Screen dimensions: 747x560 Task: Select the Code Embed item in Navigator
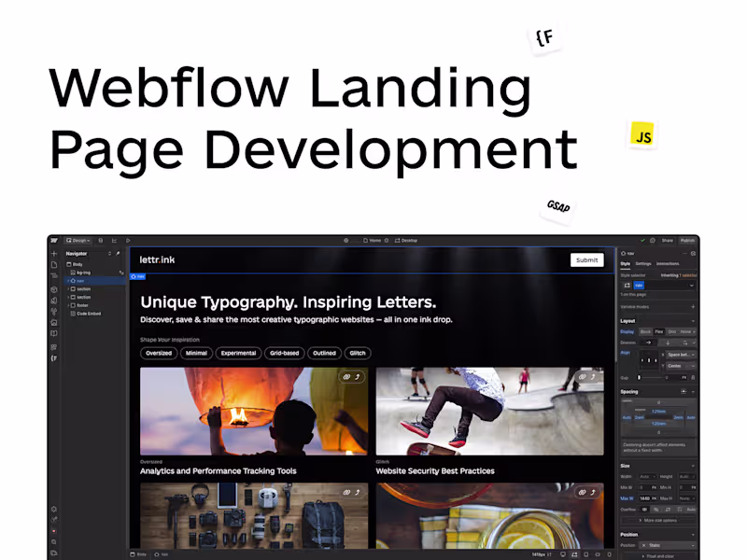click(89, 314)
